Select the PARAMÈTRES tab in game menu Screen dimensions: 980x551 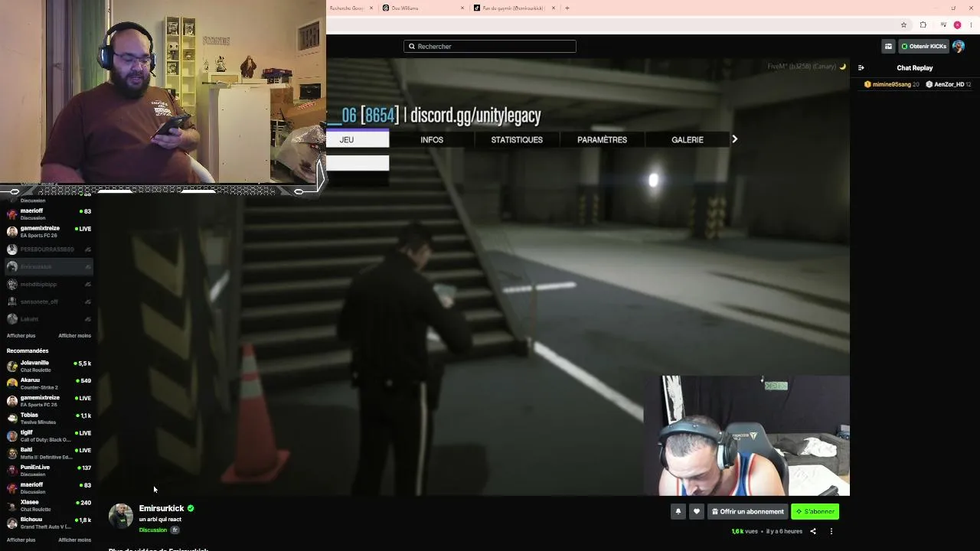pos(602,139)
